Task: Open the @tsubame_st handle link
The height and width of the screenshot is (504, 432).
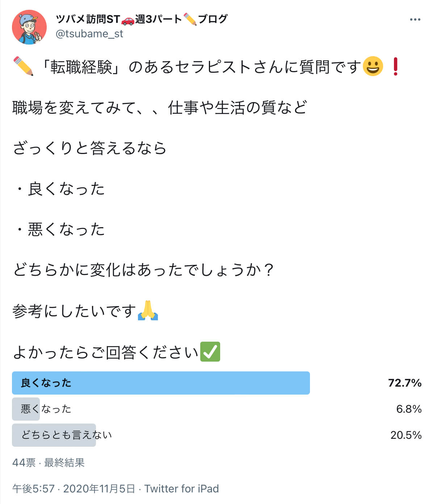Action: pos(89,34)
